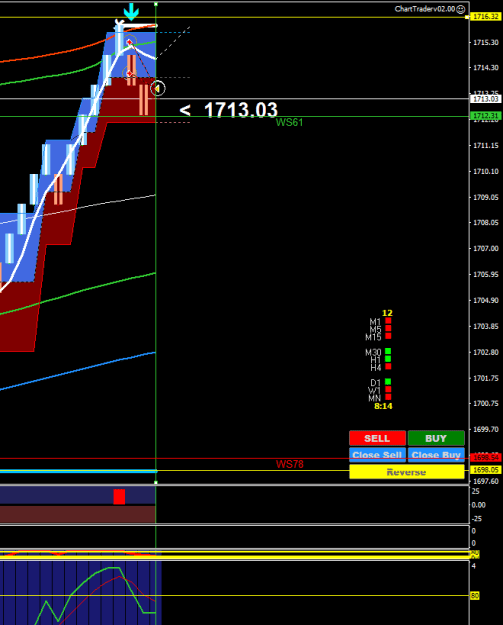Viewport: 503px width, 625px height.
Task: Select the WS61 green level label
Action: 289,122
